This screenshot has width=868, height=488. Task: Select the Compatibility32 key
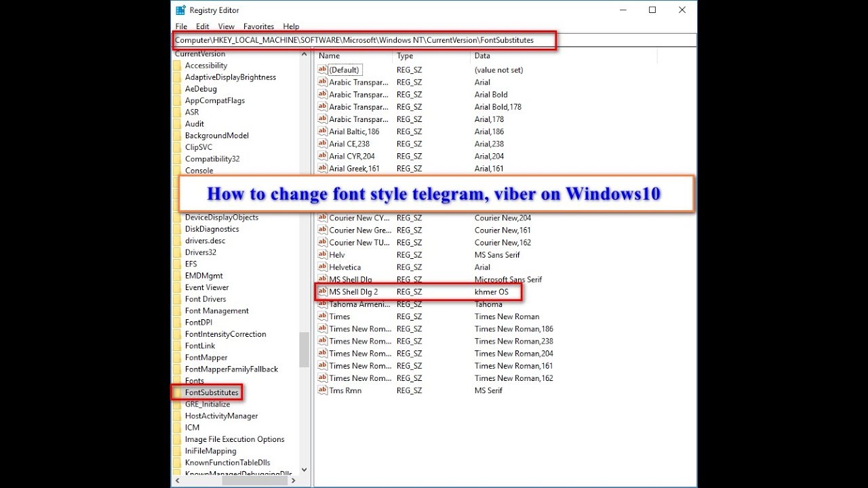[212, 159]
